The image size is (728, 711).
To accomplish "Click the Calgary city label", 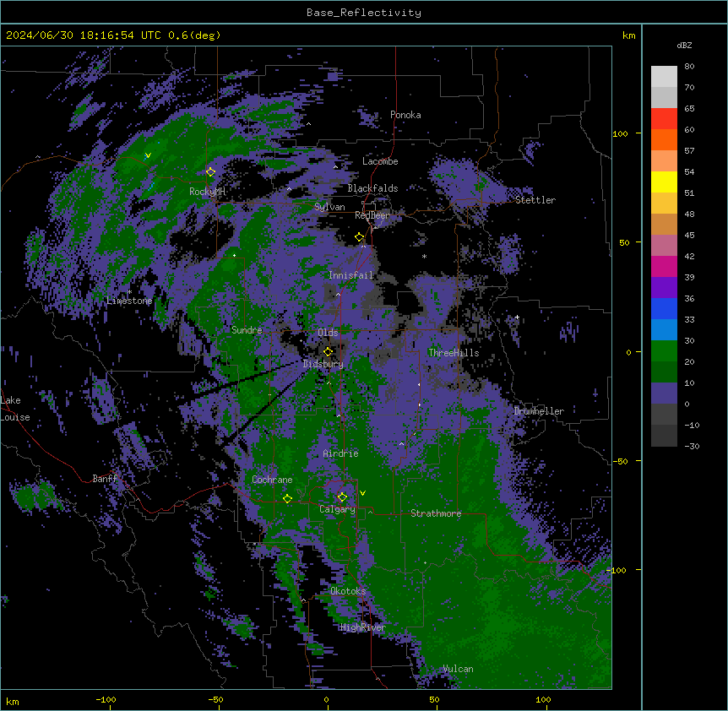I will (337, 509).
